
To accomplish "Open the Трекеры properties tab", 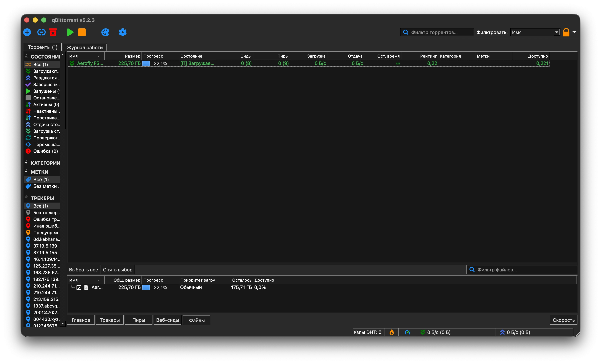I will [x=109, y=320].
